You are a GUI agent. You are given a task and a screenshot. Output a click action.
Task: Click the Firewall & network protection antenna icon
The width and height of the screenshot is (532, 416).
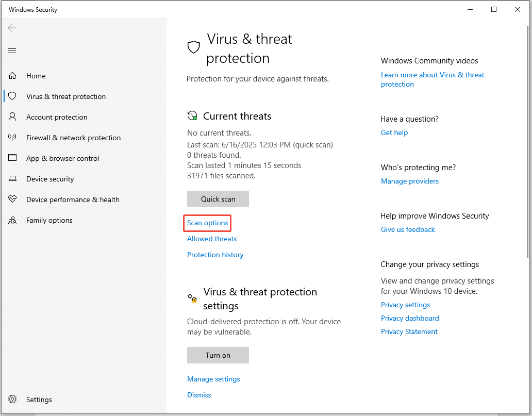(x=12, y=138)
